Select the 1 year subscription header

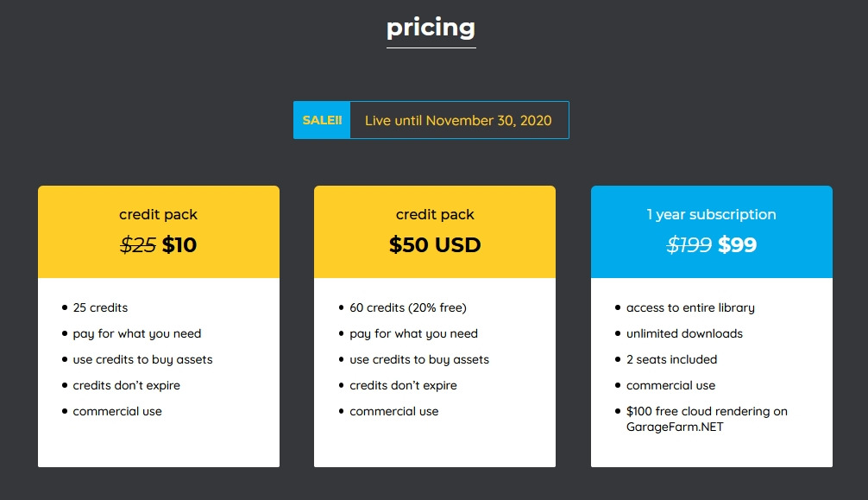(711, 231)
